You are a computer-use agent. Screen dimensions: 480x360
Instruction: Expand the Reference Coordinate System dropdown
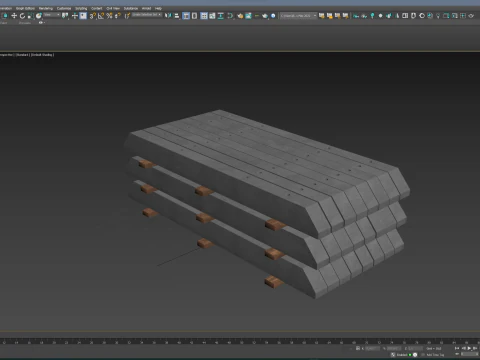52,15
